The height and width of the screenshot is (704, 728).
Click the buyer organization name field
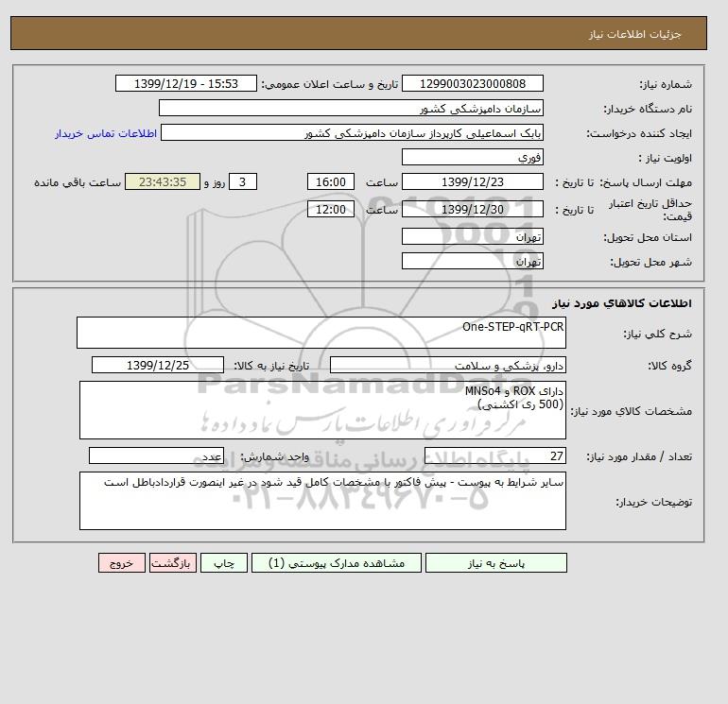click(351, 108)
